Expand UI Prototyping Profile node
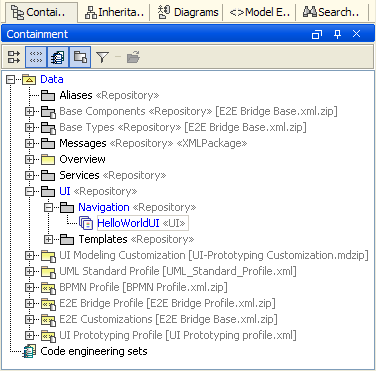Screen dimensions: 376x371 (30, 335)
